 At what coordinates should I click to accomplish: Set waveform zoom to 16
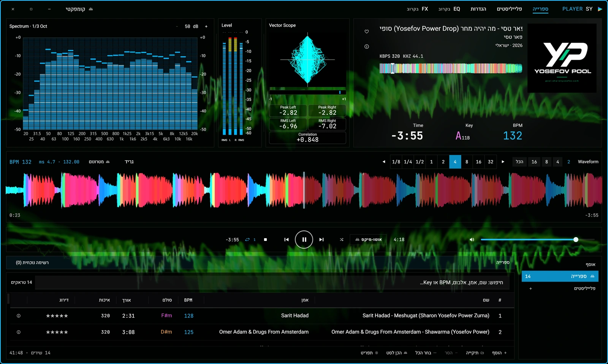534,162
